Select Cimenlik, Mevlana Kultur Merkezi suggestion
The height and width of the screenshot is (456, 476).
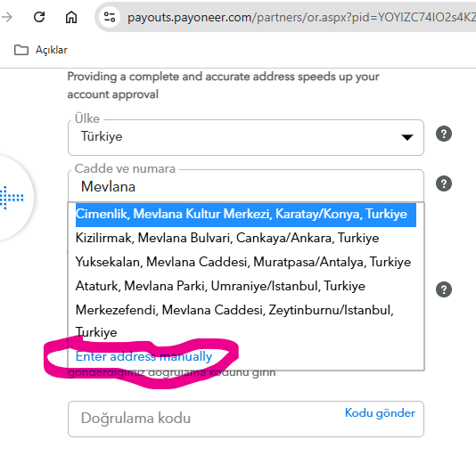click(246, 215)
